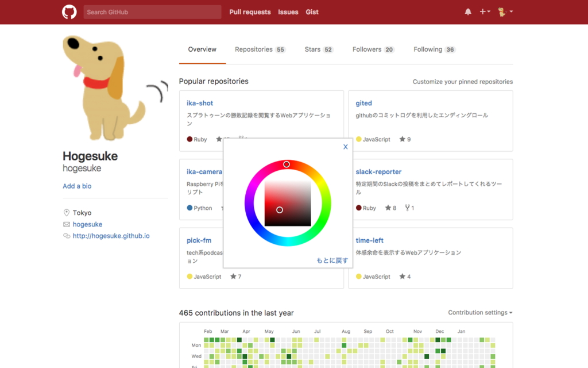View the Following tab
The image size is (588, 368).
[434, 49]
